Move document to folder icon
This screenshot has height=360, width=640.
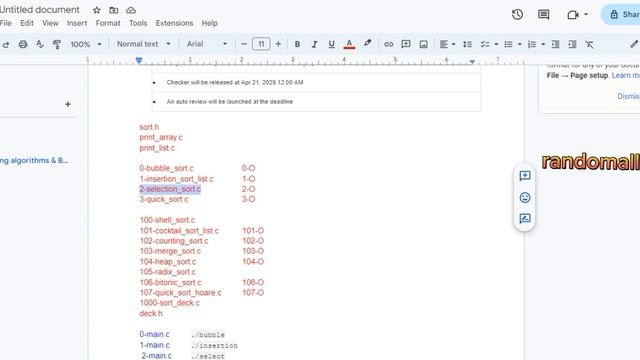point(113,10)
